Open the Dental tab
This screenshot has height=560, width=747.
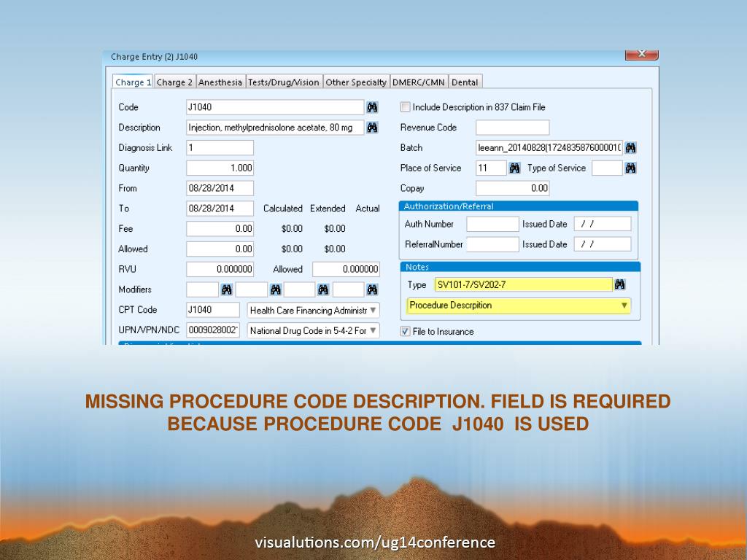coord(465,82)
